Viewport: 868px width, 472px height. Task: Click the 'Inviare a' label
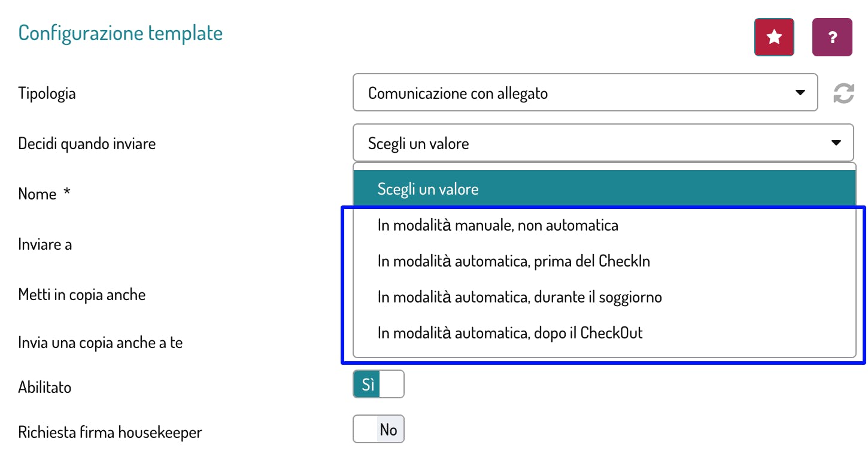pyautogui.click(x=45, y=244)
